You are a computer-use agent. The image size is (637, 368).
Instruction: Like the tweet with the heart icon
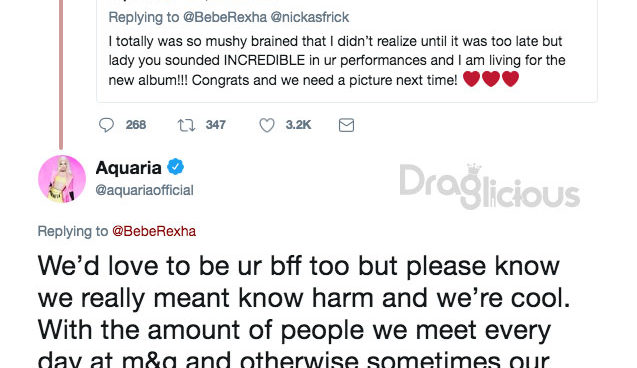267,125
